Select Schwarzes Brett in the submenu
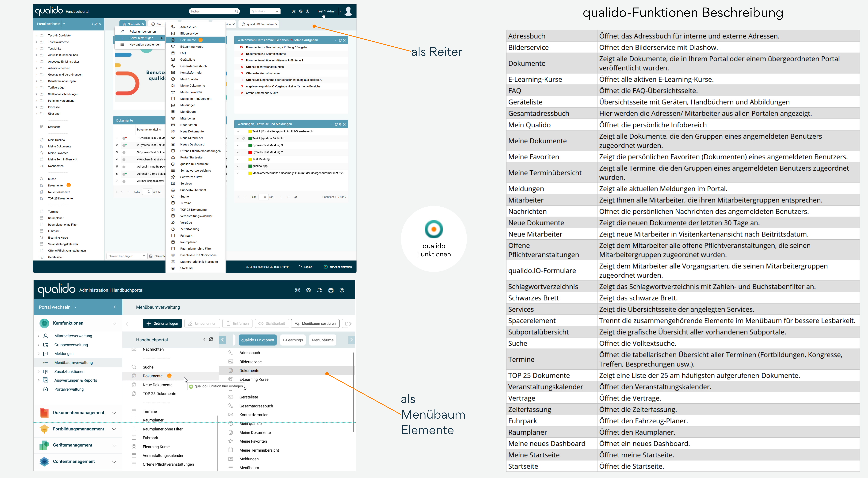The height and width of the screenshot is (478, 868). pos(195,177)
